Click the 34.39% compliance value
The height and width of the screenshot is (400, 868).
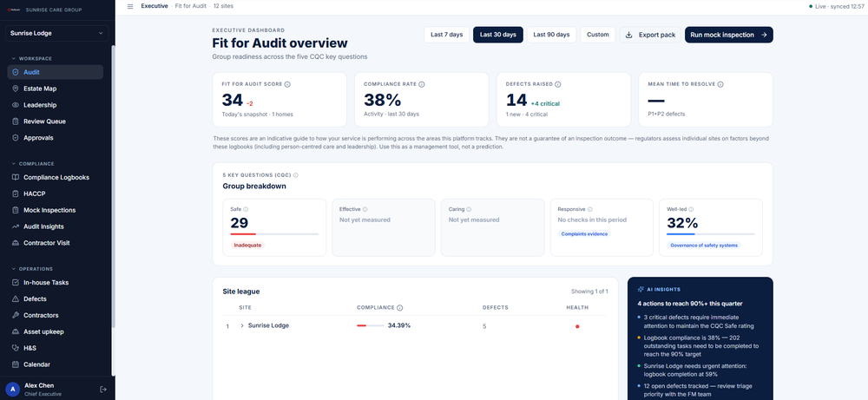399,326
